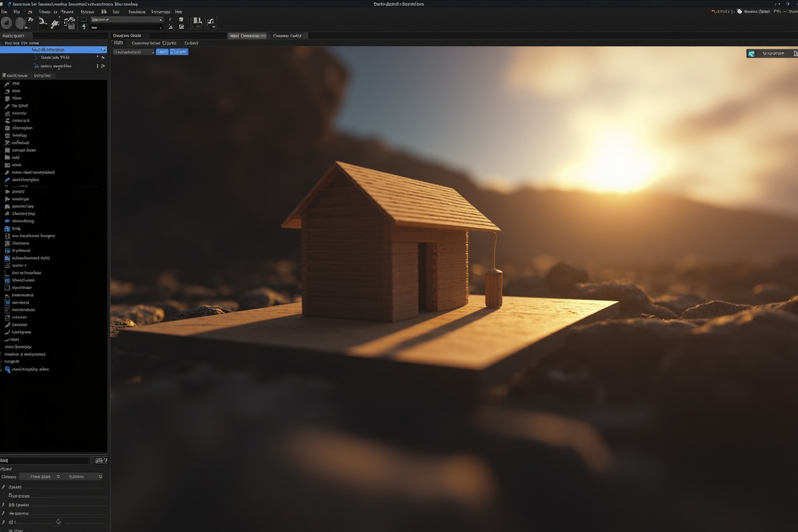This screenshot has height=532, width=798.
Task: Click the icon button right of bottom-left search field
Action: coord(100,460)
